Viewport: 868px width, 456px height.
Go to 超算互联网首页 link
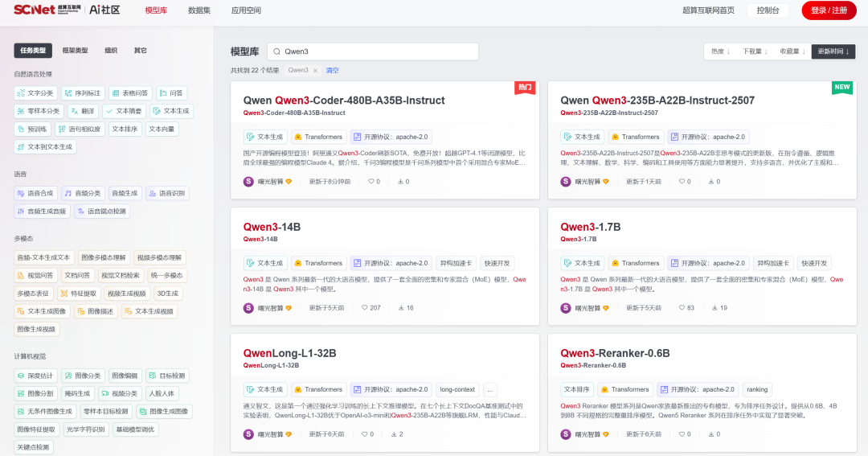pos(708,10)
